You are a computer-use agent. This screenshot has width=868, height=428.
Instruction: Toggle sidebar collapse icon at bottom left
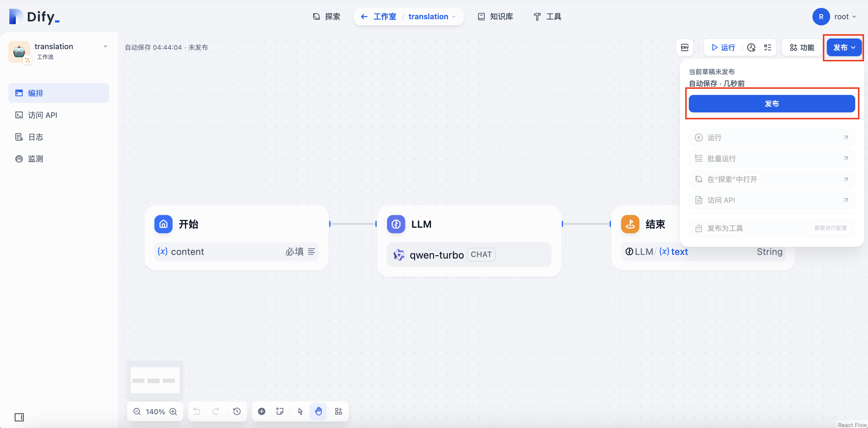pyautogui.click(x=19, y=417)
